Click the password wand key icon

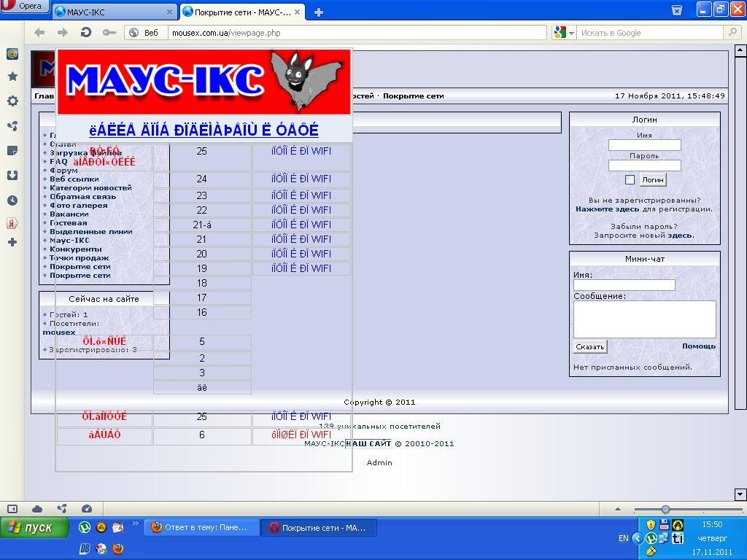coord(109,32)
